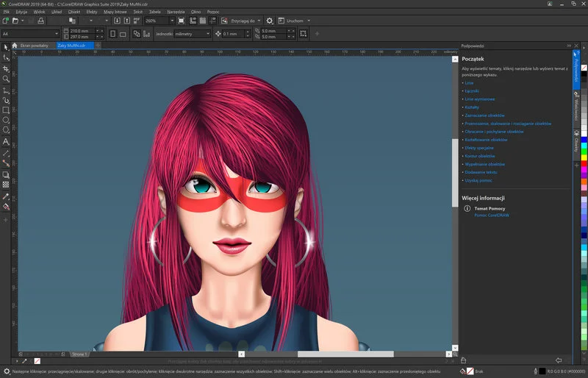Click the nudge distance 0.1 mm field
This screenshot has height=378, width=588.
[x=233, y=34]
